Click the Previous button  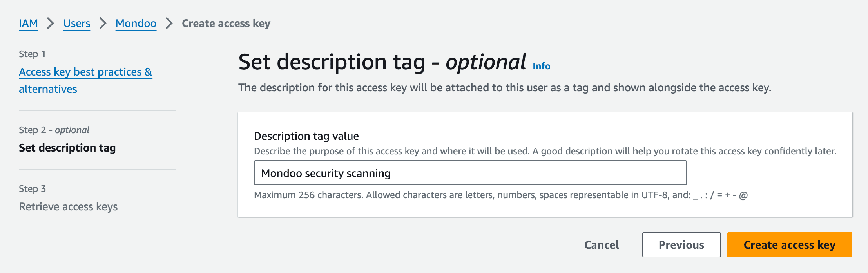tap(681, 244)
